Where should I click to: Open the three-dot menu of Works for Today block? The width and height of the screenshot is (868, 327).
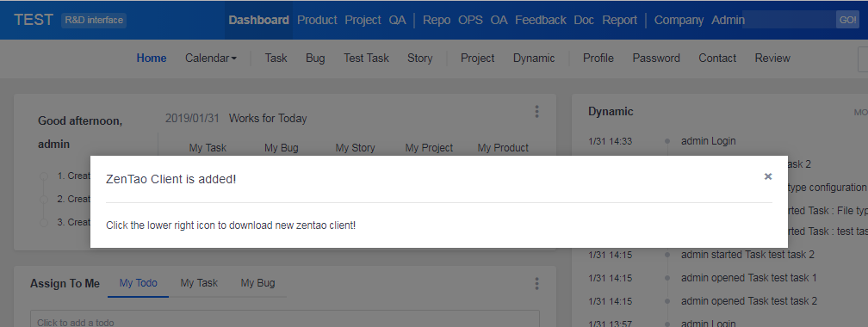click(x=536, y=112)
